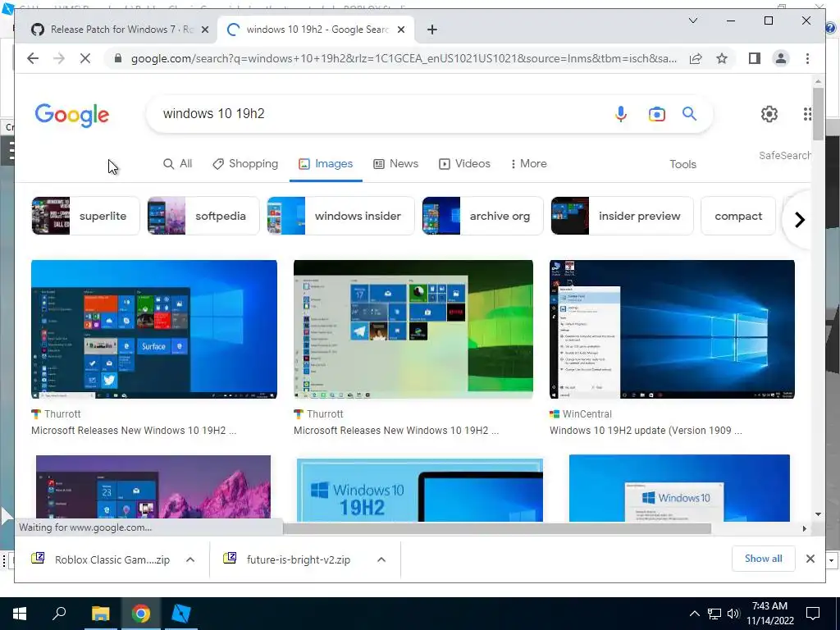Image resolution: width=840 pixels, height=630 pixels.
Task: Open File Explorer from taskbar
Action: pos(100,614)
